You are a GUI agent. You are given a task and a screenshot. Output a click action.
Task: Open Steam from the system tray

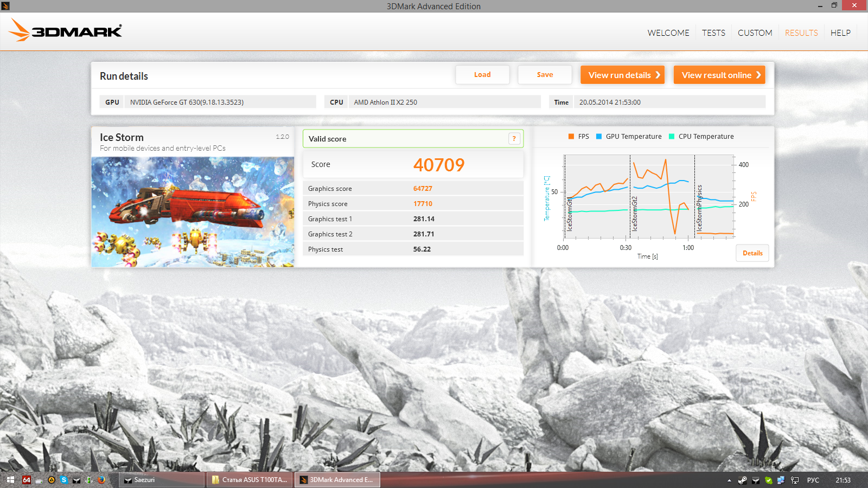(742, 480)
